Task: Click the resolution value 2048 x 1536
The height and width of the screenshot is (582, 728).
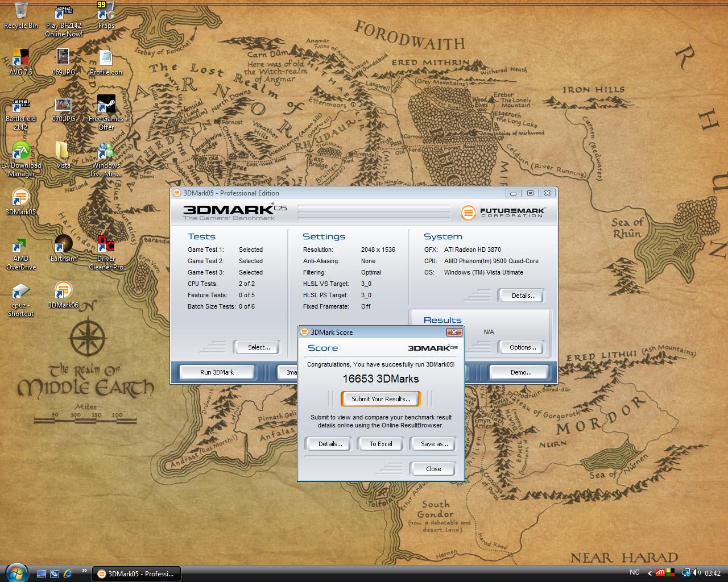Action: click(x=378, y=250)
